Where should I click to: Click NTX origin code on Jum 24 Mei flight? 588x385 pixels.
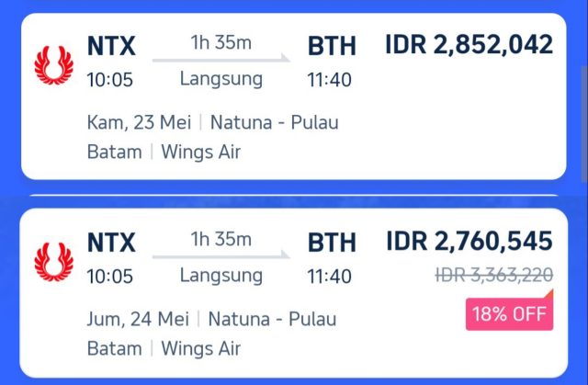coord(111,243)
